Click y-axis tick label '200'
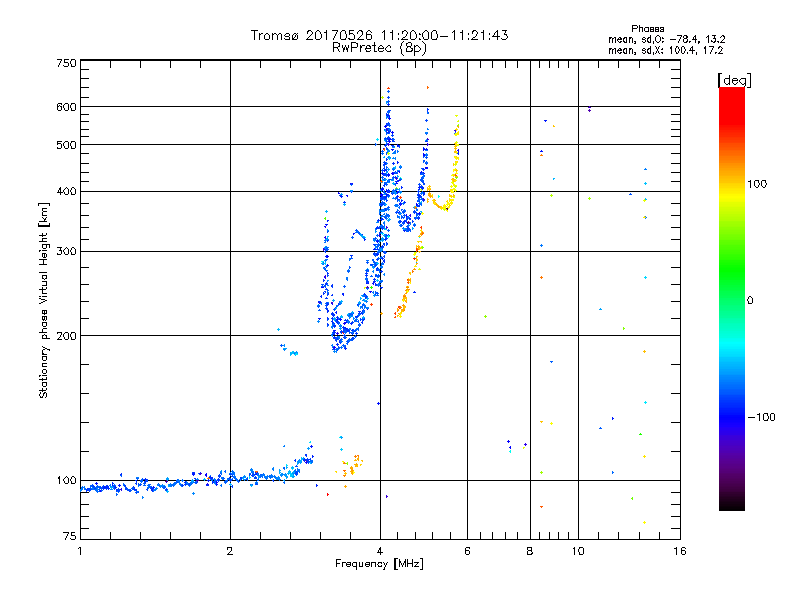The image size is (800, 600). tap(66, 336)
